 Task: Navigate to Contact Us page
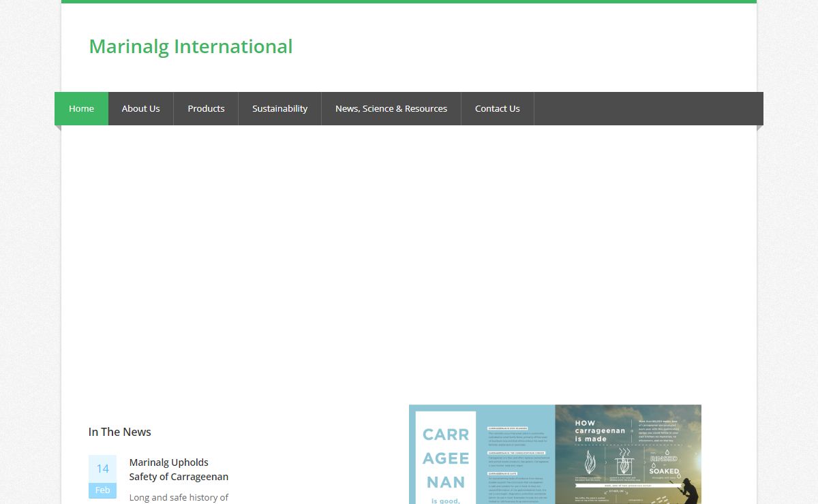(x=498, y=108)
